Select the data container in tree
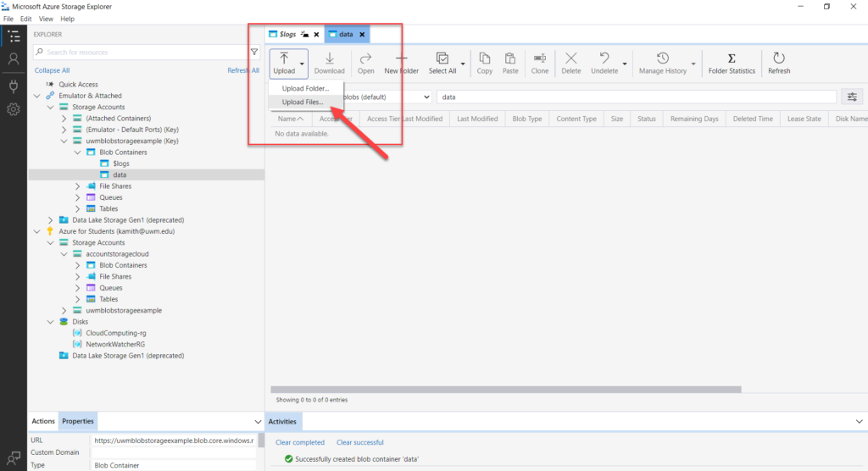 [119, 175]
